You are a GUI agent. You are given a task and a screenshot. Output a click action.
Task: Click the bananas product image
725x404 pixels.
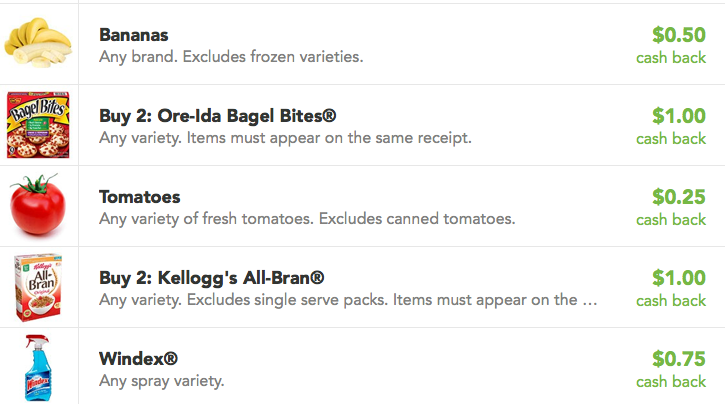pos(38,43)
